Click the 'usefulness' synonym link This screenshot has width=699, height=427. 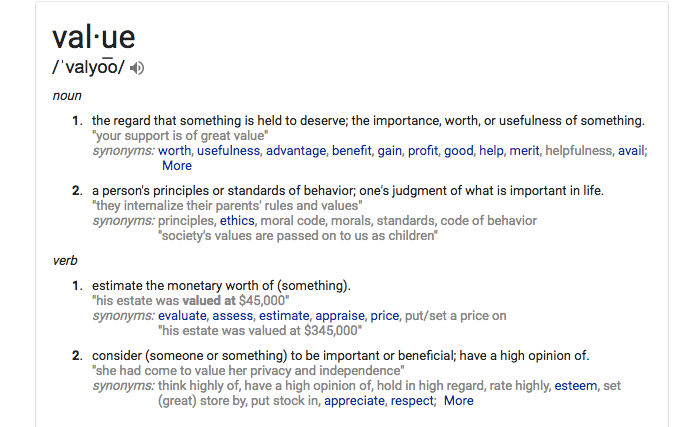click(228, 150)
